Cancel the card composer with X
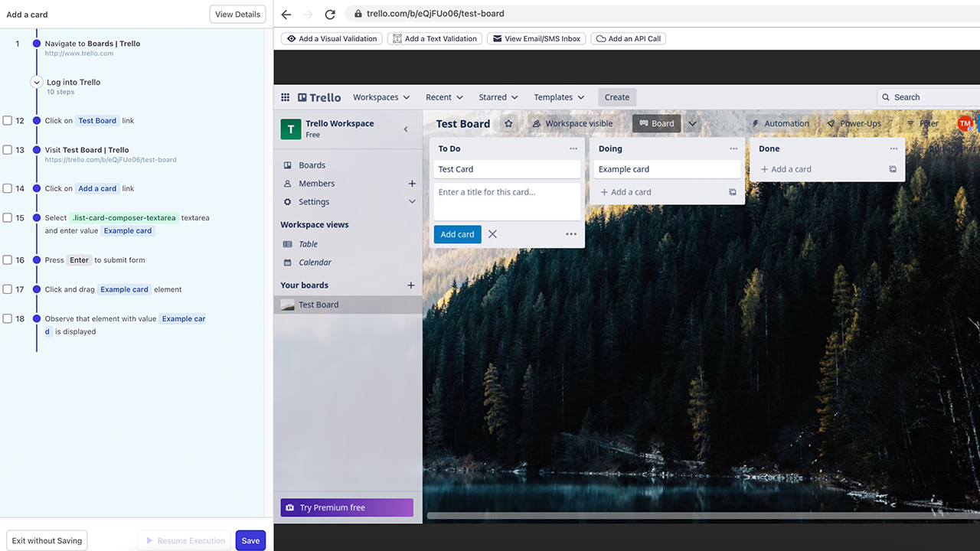This screenshot has height=551, width=980. [492, 234]
